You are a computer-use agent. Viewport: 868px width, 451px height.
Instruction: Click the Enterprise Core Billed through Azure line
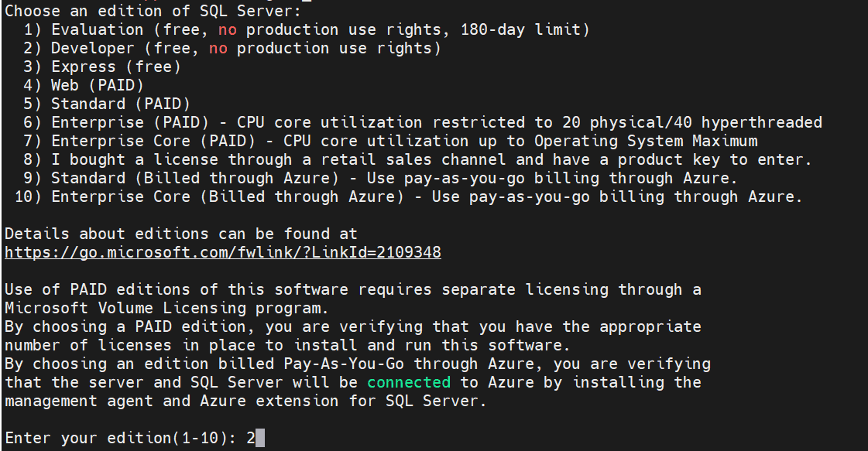pyautogui.click(x=409, y=196)
